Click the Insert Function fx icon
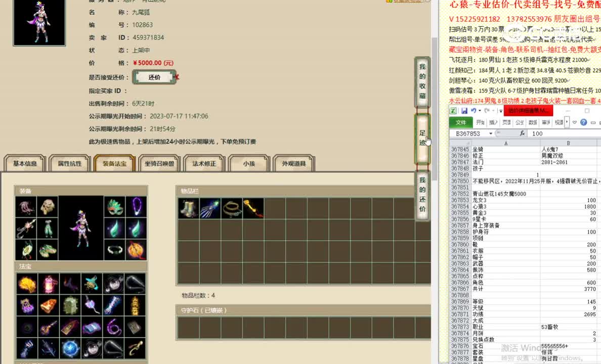This screenshot has width=601, height=364. point(523,133)
